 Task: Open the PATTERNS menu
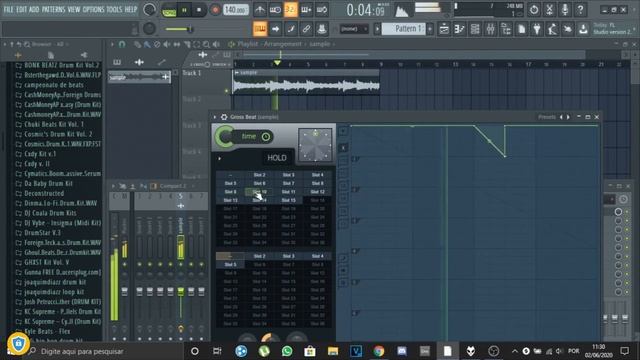pos(53,9)
